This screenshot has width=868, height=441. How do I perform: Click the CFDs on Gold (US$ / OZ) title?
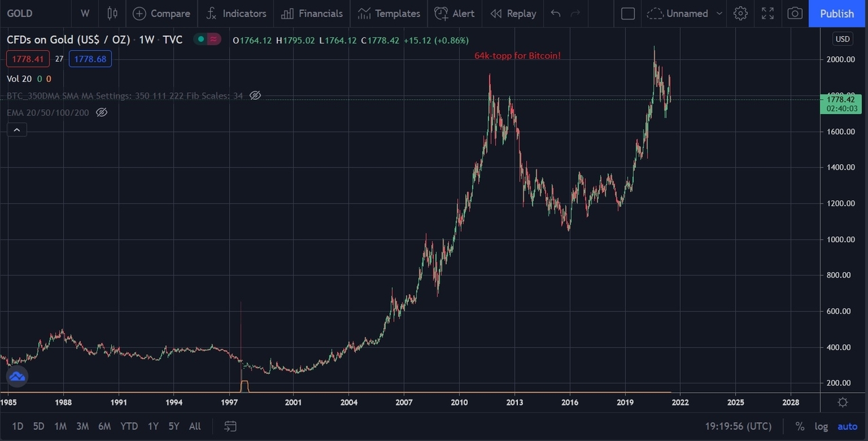click(x=68, y=39)
